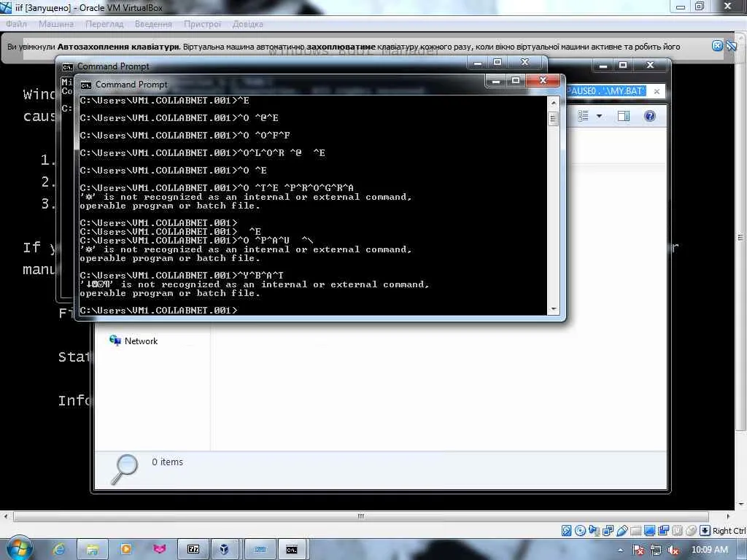Screen dimensions: 747x560
Task: Click VirtualBox optical drive indicator
Action: click(580, 531)
